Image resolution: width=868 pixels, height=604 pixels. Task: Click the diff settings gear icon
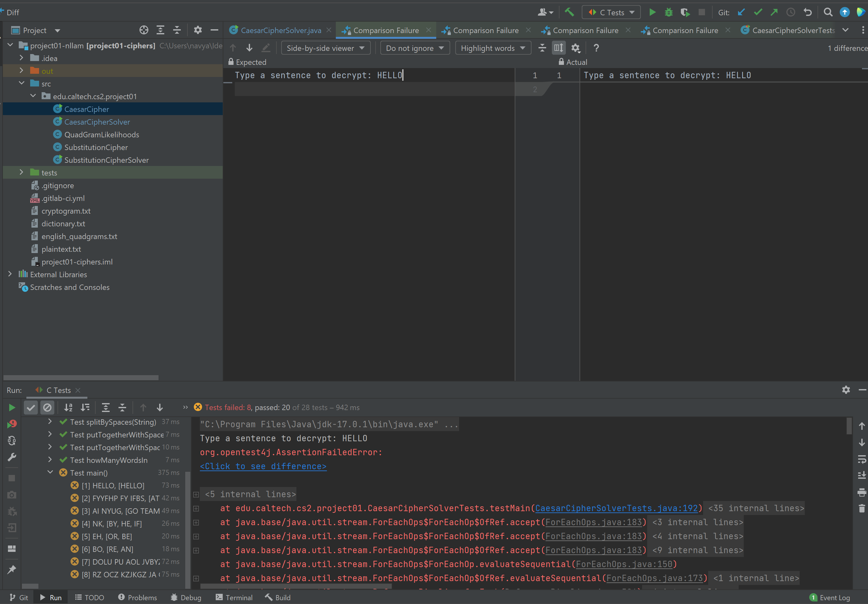pyautogui.click(x=575, y=48)
